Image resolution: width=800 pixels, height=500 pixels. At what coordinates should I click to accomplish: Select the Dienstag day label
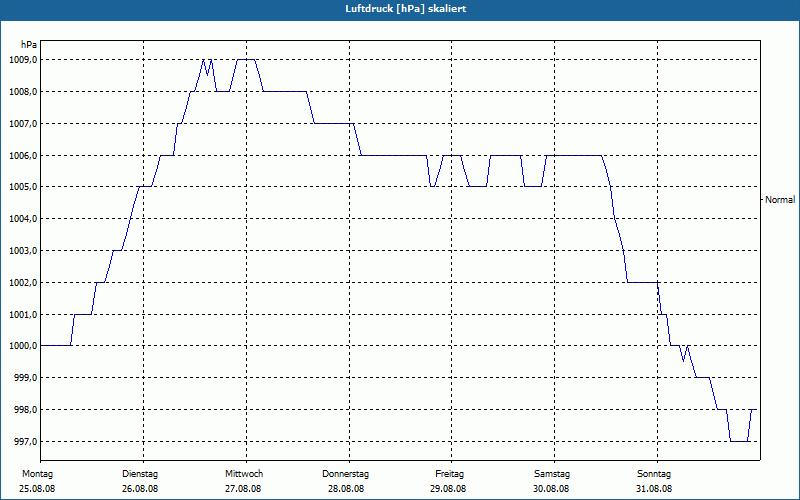pos(140,474)
